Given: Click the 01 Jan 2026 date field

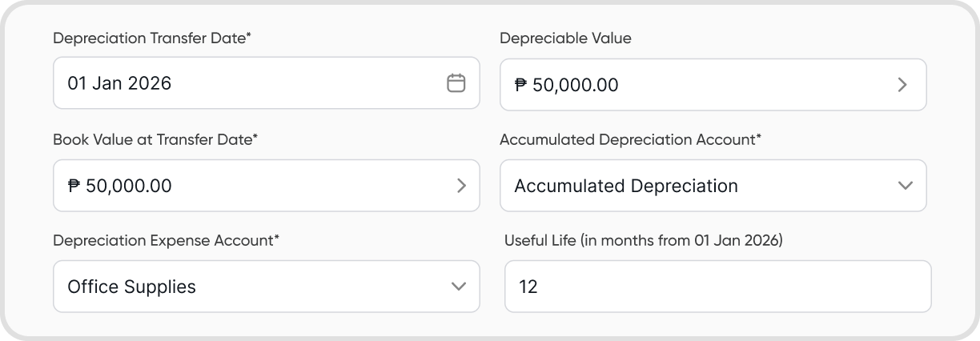Looking at the screenshot, I should tap(119, 83).
